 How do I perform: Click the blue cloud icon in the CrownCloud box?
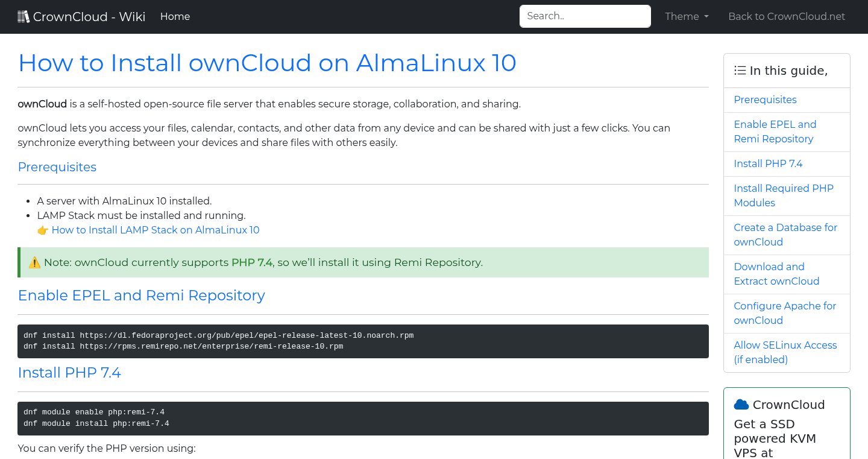pos(741,404)
